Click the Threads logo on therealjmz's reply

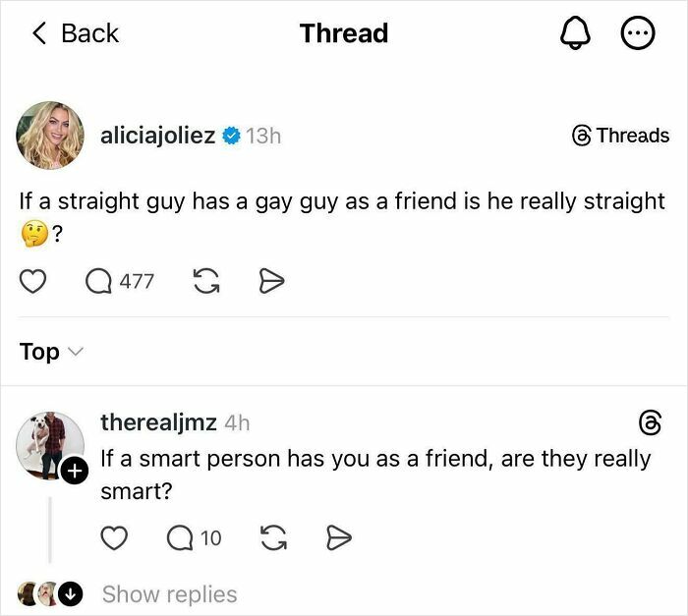click(650, 423)
